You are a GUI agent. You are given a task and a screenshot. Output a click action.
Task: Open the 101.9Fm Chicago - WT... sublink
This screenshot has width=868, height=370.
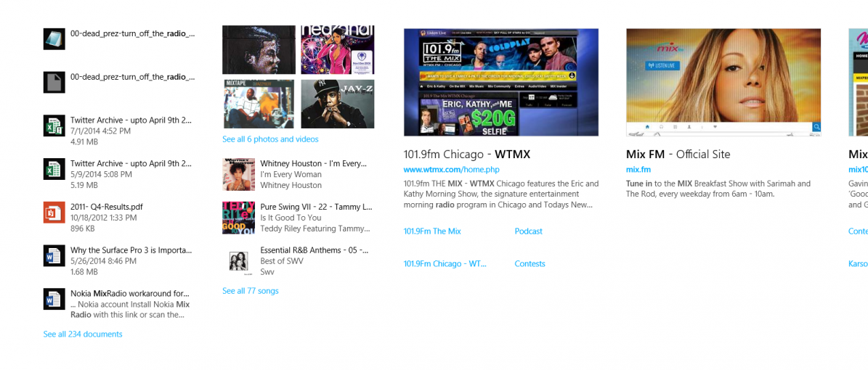click(x=445, y=264)
